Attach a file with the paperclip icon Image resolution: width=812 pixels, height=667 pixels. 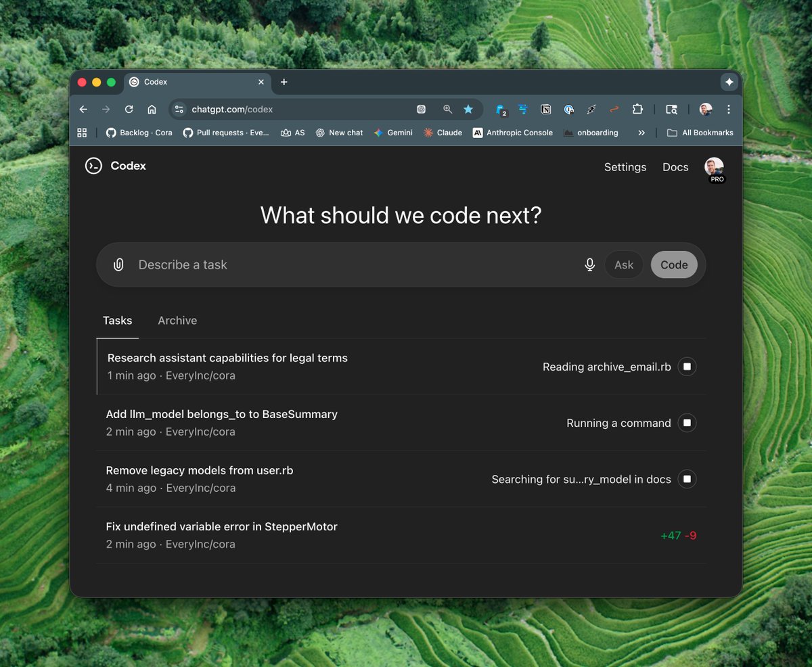click(118, 264)
